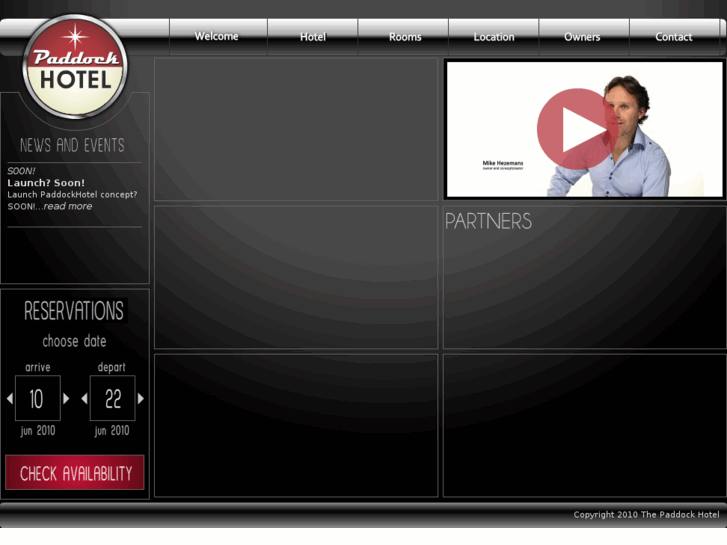727x545 pixels.
Task: Click the 'choose date' label
Action: 74,341
